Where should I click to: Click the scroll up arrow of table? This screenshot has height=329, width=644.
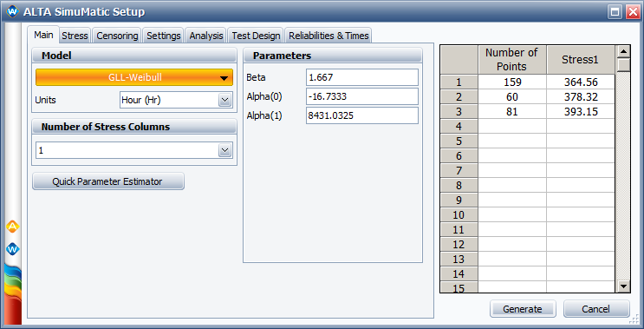(x=623, y=52)
